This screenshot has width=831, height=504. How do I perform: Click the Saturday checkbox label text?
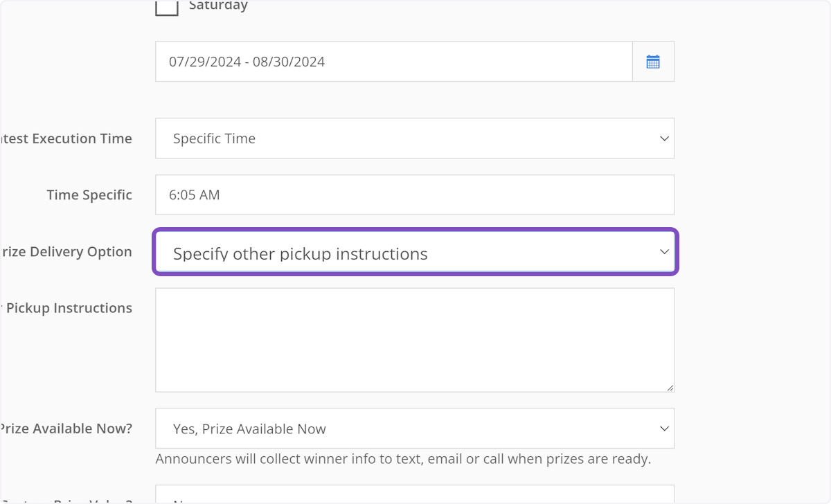(x=218, y=6)
